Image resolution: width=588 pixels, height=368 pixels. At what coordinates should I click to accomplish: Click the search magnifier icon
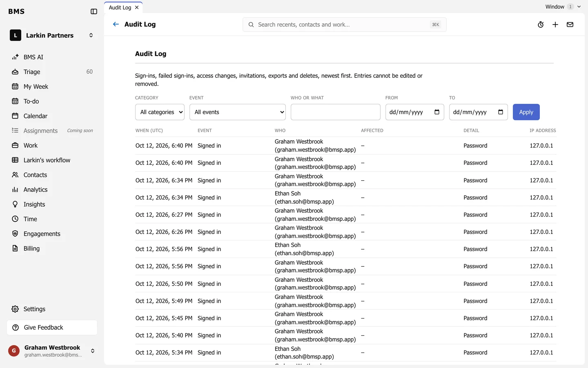click(251, 25)
